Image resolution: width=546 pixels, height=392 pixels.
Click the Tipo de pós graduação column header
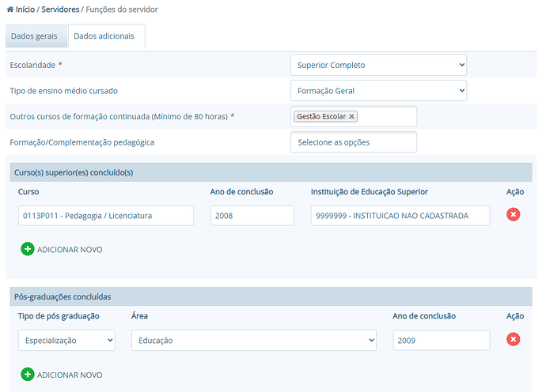coord(59,316)
